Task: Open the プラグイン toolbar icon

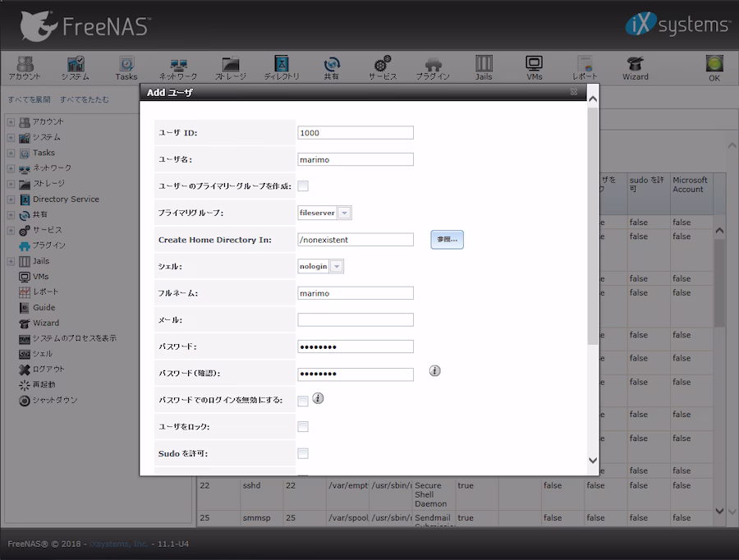Action: pos(433,68)
